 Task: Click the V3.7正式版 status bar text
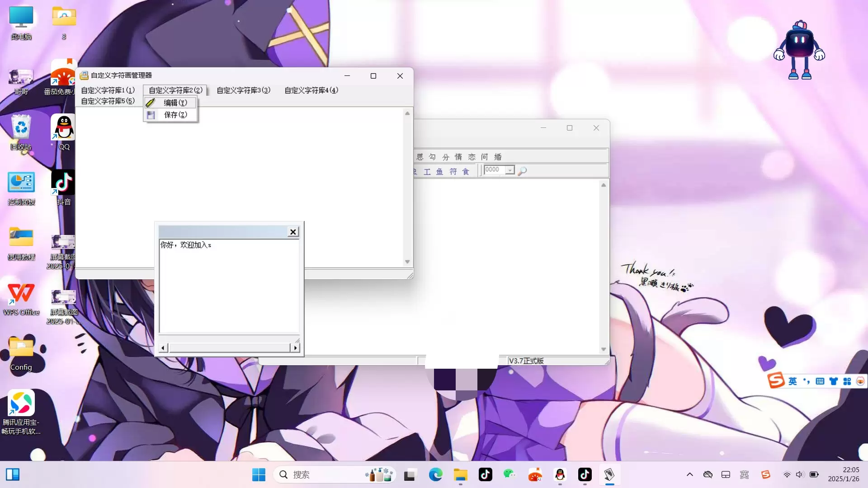526,361
